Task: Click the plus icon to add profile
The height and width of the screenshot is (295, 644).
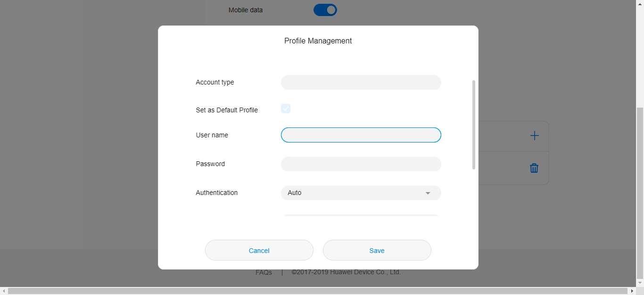Action: [x=534, y=136]
